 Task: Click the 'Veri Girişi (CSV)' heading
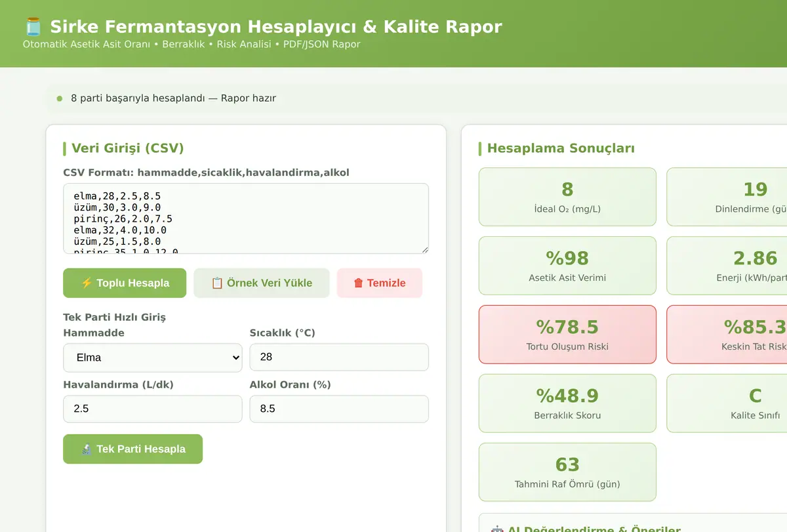point(128,148)
